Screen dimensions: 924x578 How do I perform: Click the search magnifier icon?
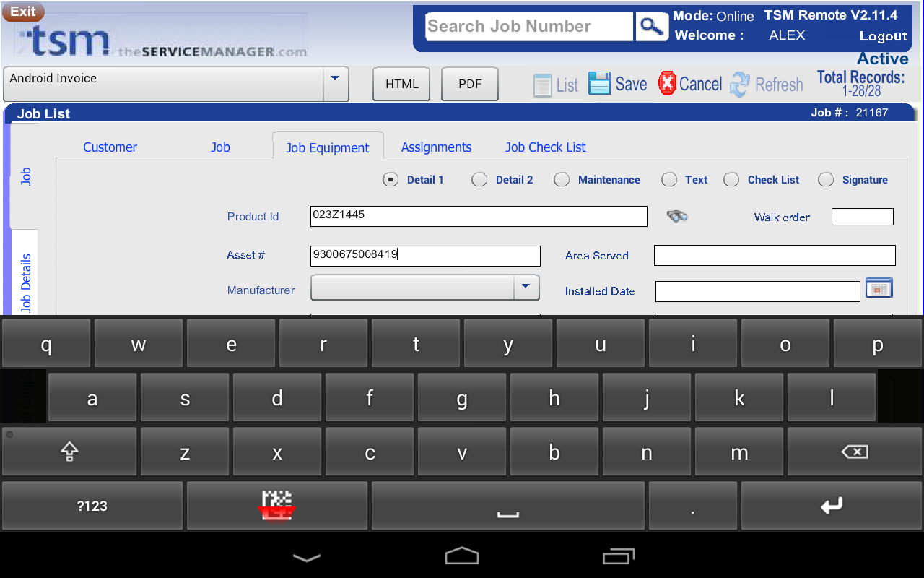coord(652,27)
